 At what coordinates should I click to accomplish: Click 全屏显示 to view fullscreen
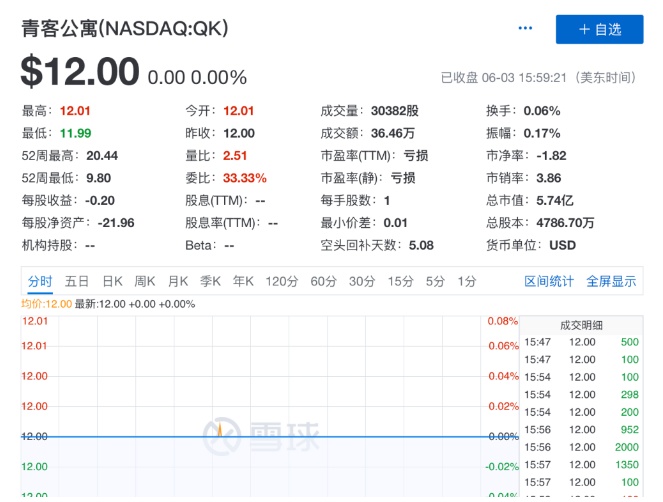pos(611,281)
